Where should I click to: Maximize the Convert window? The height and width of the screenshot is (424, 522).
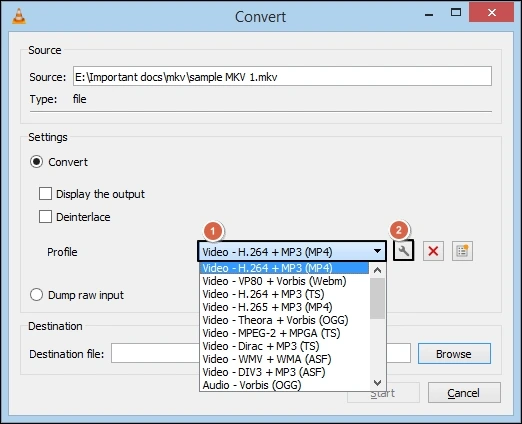pyautogui.click(x=456, y=13)
